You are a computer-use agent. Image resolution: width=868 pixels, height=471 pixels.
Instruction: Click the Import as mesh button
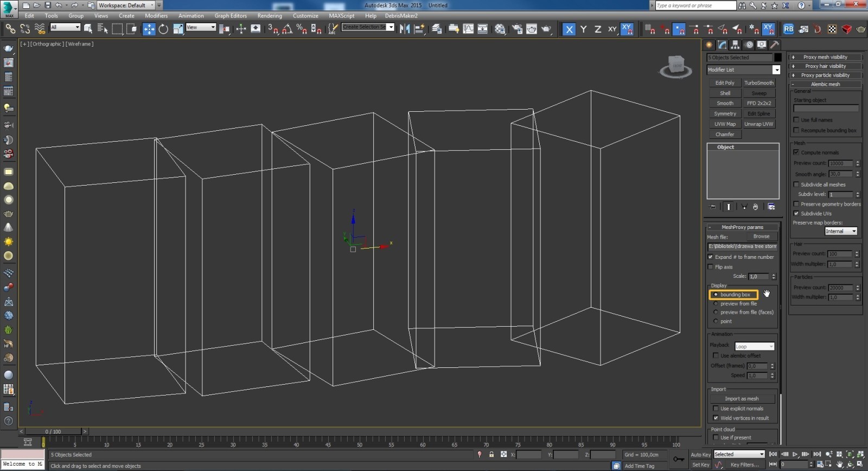pyautogui.click(x=742, y=398)
